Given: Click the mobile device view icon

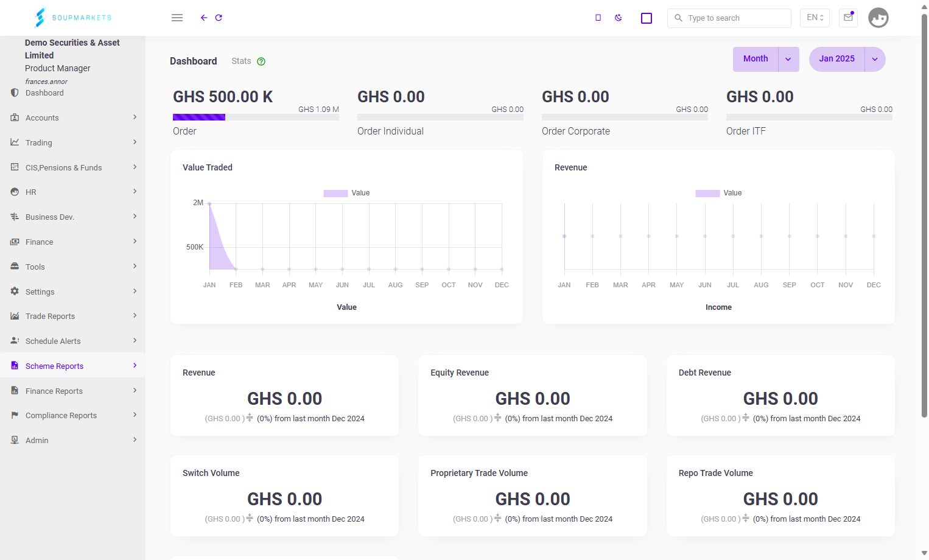Looking at the screenshot, I should pyautogui.click(x=598, y=18).
